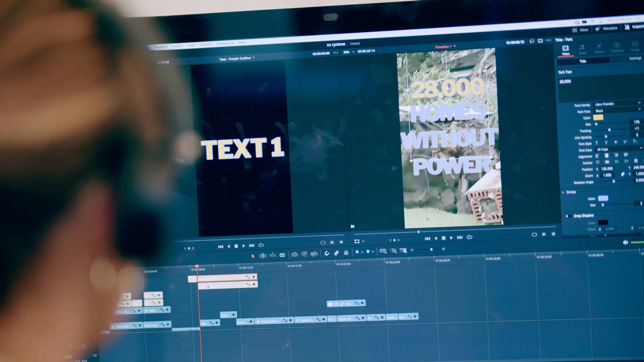644x362 pixels.
Task: Open the Drop Shadow color swatch
Action: tap(603, 222)
